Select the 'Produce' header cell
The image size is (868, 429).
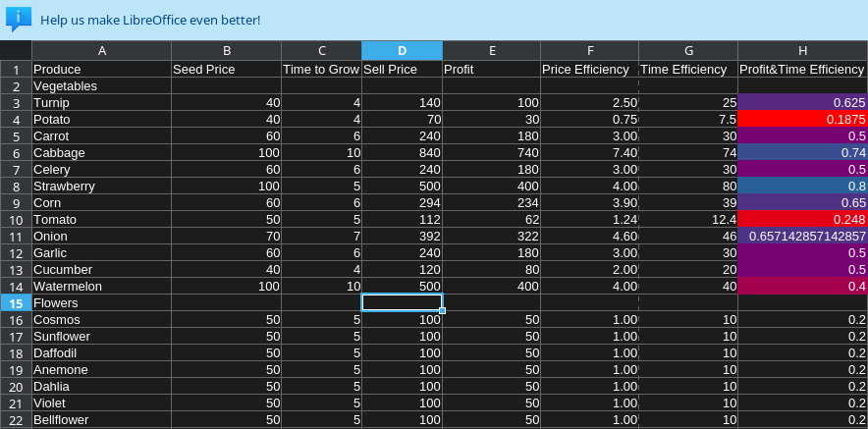pyautogui.click(x=101, y=70)
